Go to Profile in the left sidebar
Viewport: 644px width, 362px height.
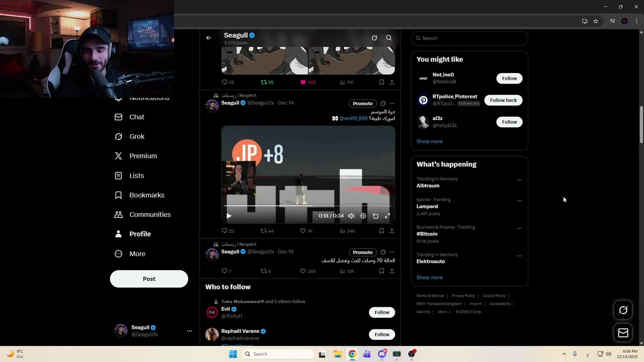point(133,234)
